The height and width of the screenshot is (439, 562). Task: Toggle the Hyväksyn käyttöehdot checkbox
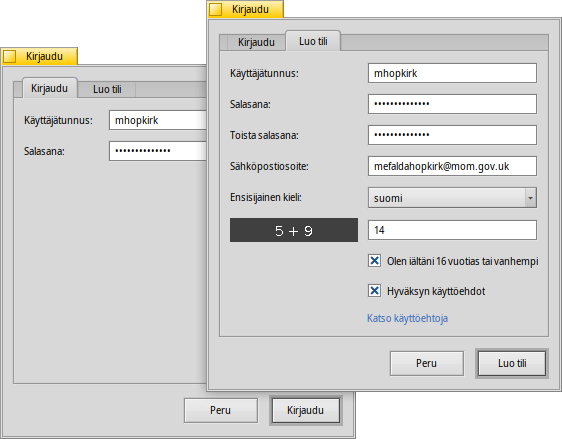tap(375, 291)
